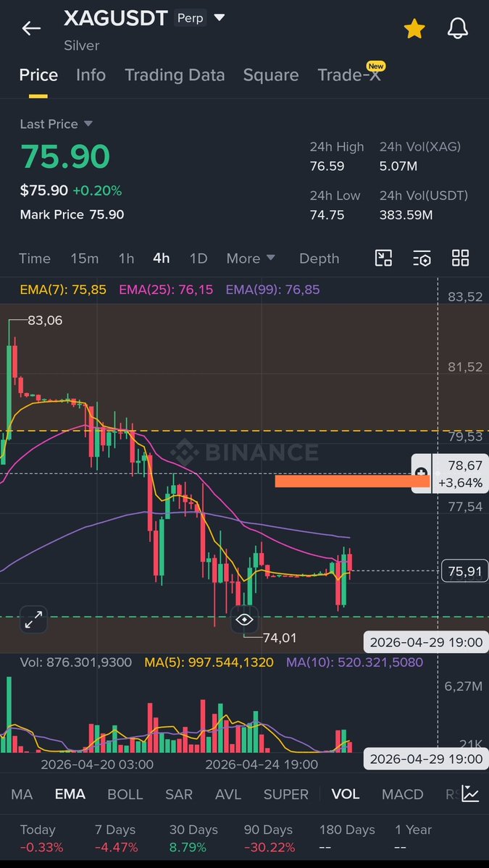This screenshot has height=868, width=489.
Task: Enable the BOLL indicator
Action: 125,794
